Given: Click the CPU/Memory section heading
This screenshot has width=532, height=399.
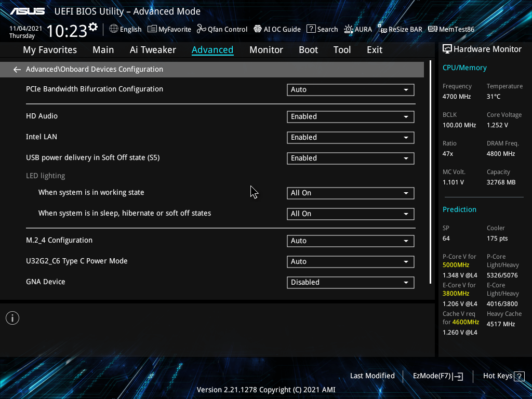Looking at the screenshot, I should 464,68.
